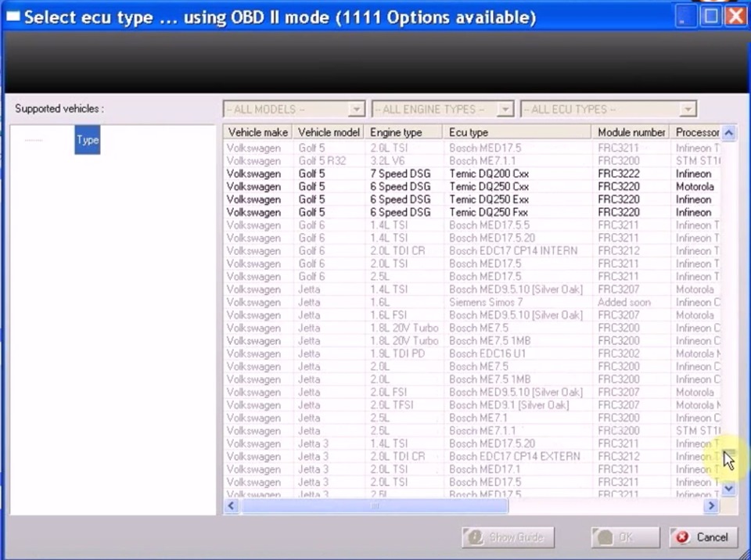Screen dimensions: 751x560
Task: Select Golf 5 R32 3.2L V6 row
Action: (x=472, y=161)
